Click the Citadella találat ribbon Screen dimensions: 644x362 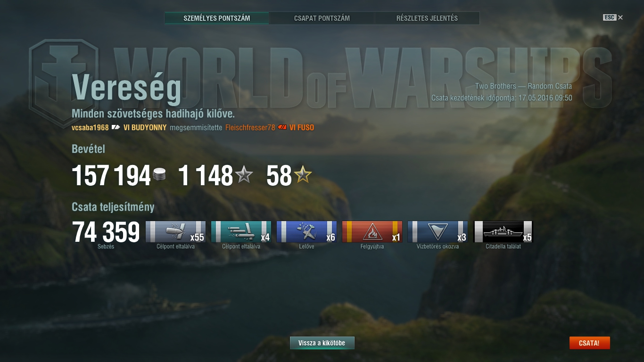[x=503, y=231]
